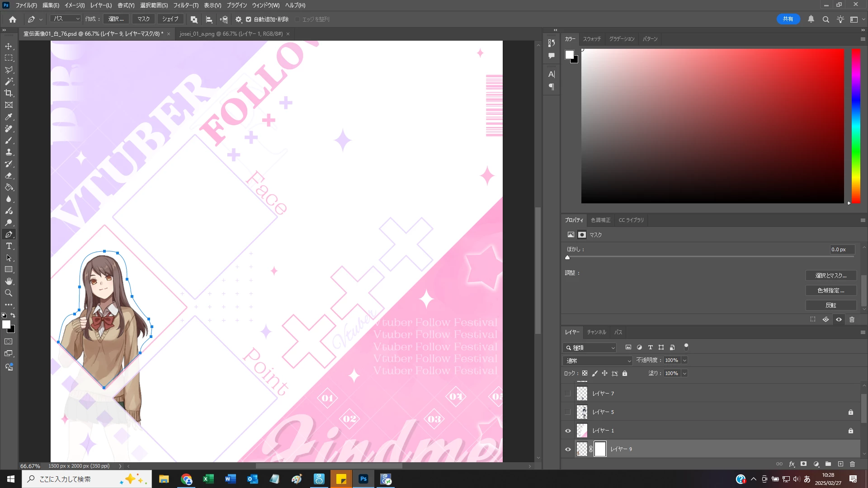
Task: Select the Eyedropper tool
Action: pos(9,117)
